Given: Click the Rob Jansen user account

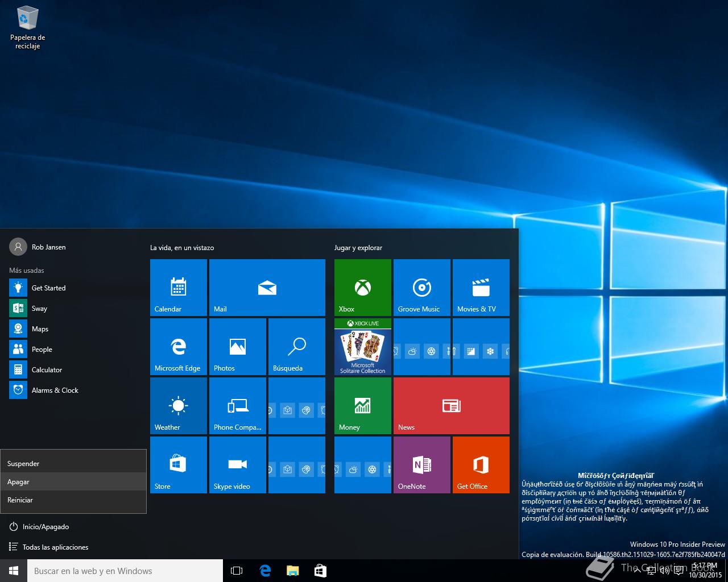Looking at the screenshot, I should coord(38,247).
